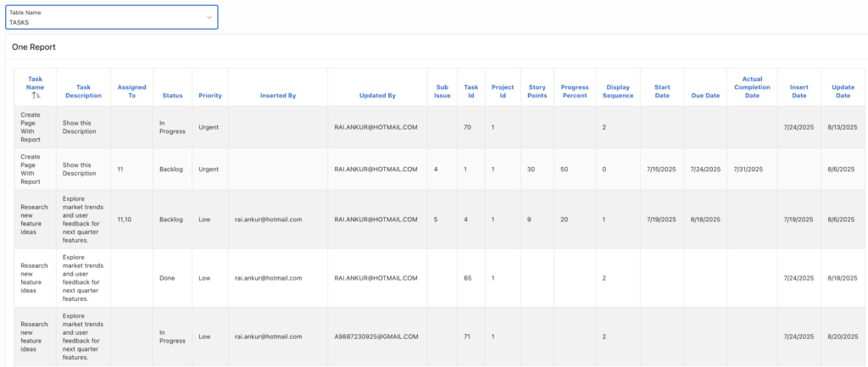The height and width of the screenshot is (367, 868).
Task: Click the Updated By column header
Action: coord(377,96)
